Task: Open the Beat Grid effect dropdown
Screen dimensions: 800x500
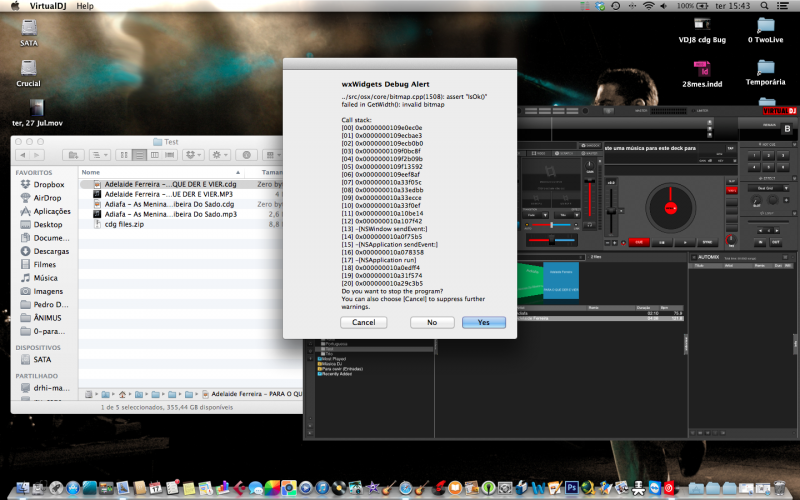Action: click(766, 187)
